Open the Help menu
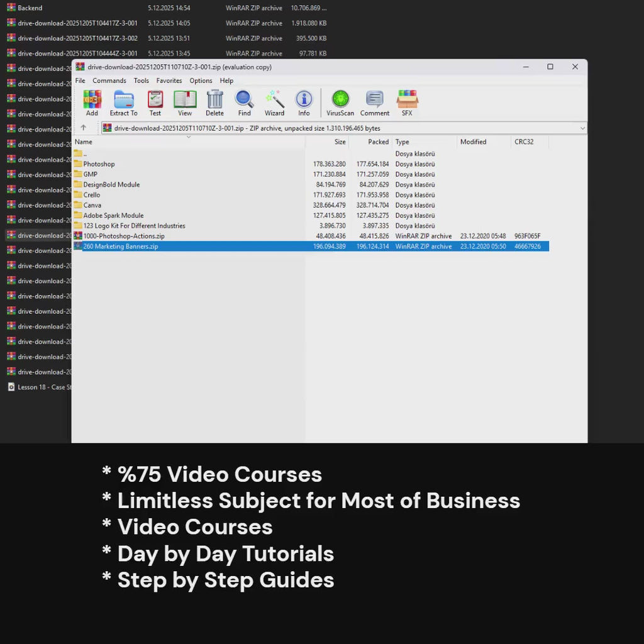644x644 pixels. [x=226, y=80]
